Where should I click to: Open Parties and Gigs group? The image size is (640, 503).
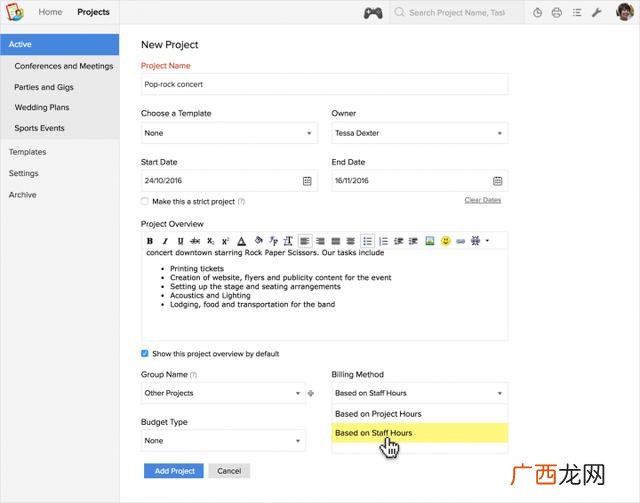pos(44,87)
